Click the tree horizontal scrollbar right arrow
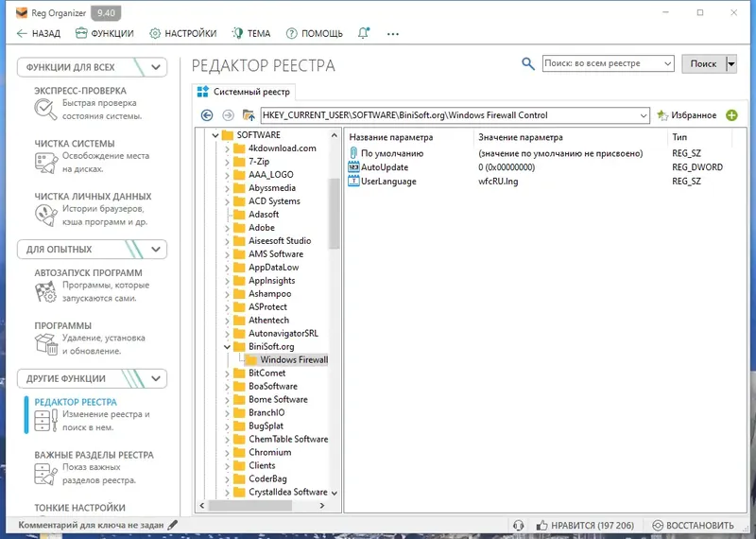 point(322,506)
